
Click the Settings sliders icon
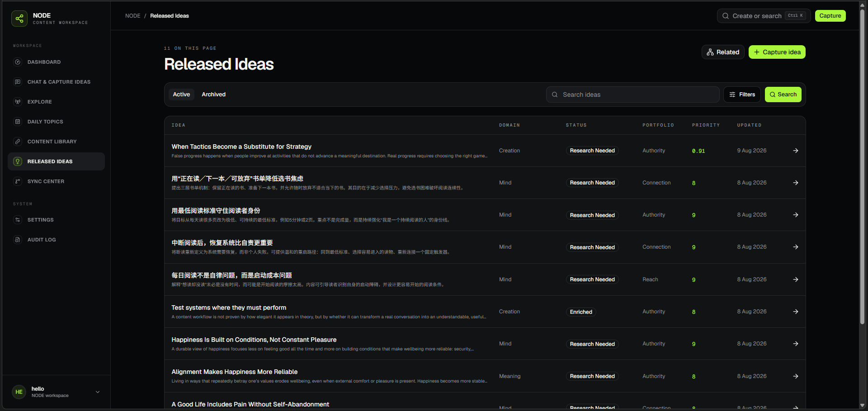point(18,220)
